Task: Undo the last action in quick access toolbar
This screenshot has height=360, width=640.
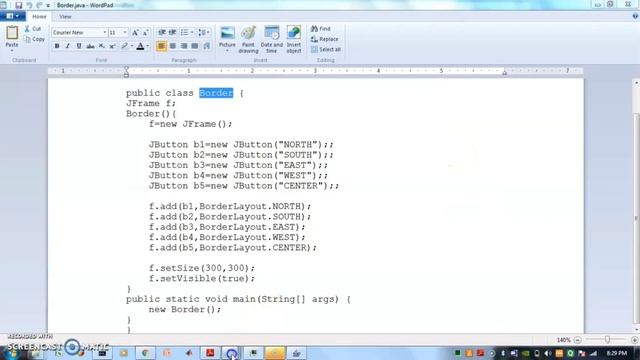Action: click(29, 5)
